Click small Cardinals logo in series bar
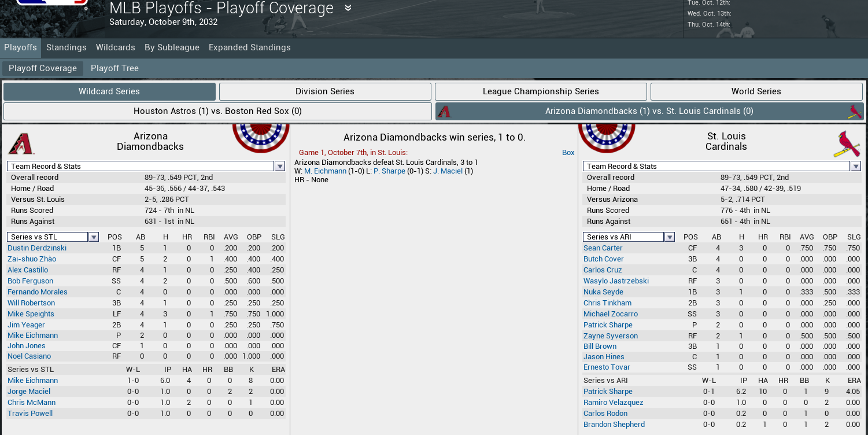This screenshot has height=435, width=868. [855, 112]
